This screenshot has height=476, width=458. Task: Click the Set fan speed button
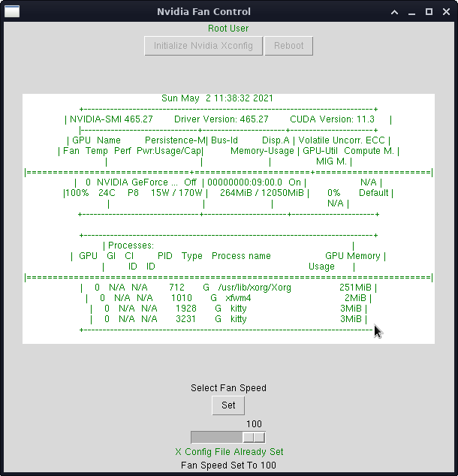tap(228, 405)
